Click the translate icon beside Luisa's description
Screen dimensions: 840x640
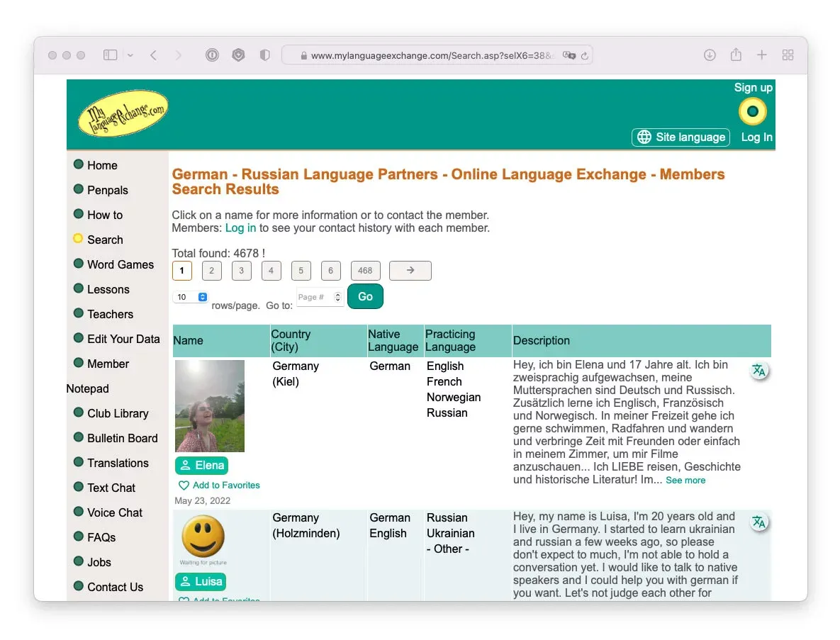(758, 522)
